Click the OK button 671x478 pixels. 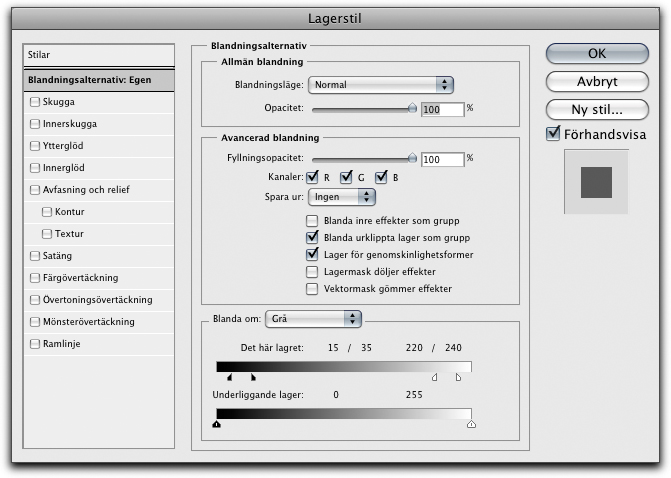(x=596, y=54)
